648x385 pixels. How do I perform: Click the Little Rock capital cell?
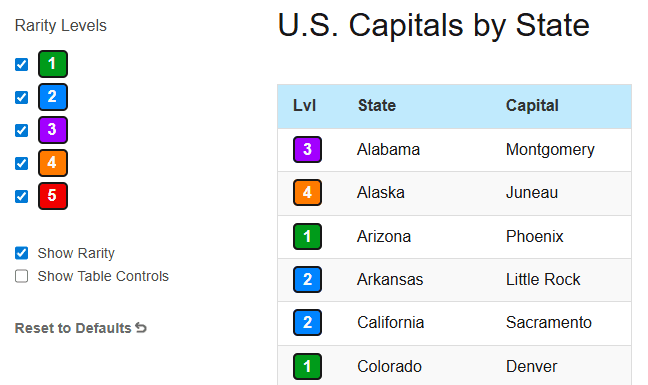pos(543,280)
